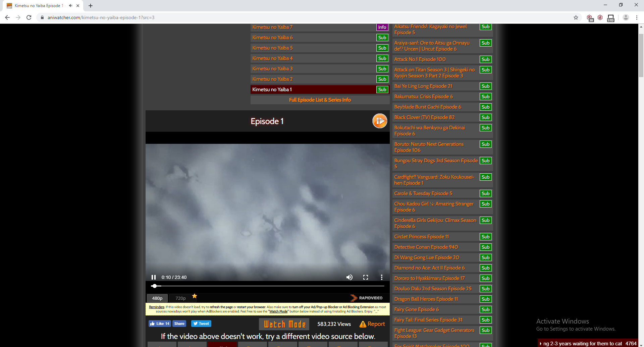
Task: Switch to 720p quality
Action: tap(180, 298)
